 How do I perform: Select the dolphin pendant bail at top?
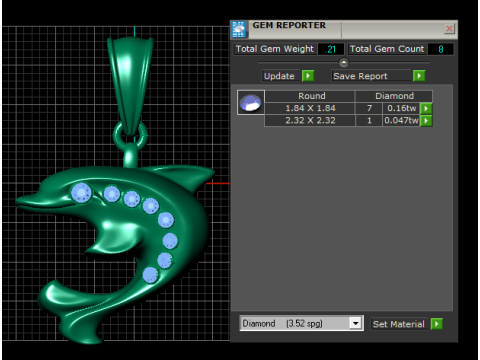[x=131, y=85]
